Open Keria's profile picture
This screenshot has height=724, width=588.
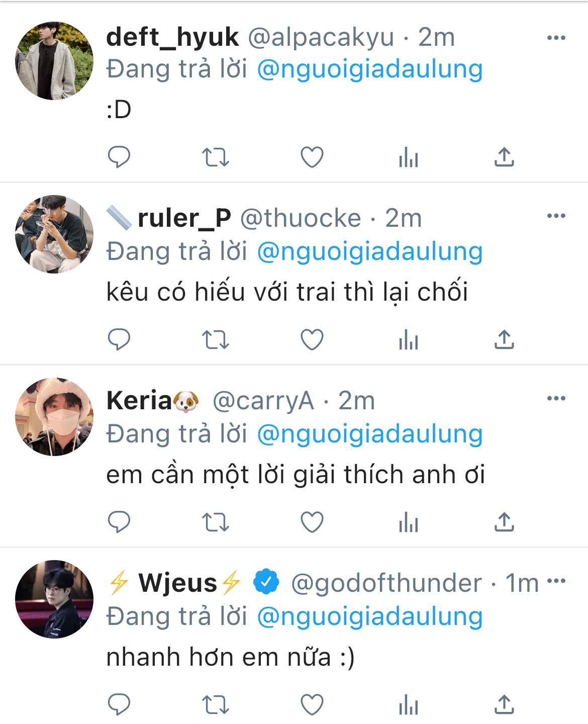54,417
